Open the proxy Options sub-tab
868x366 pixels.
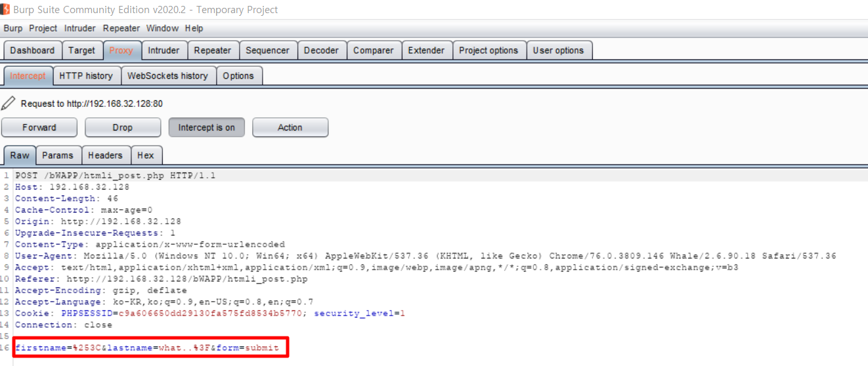238,76
